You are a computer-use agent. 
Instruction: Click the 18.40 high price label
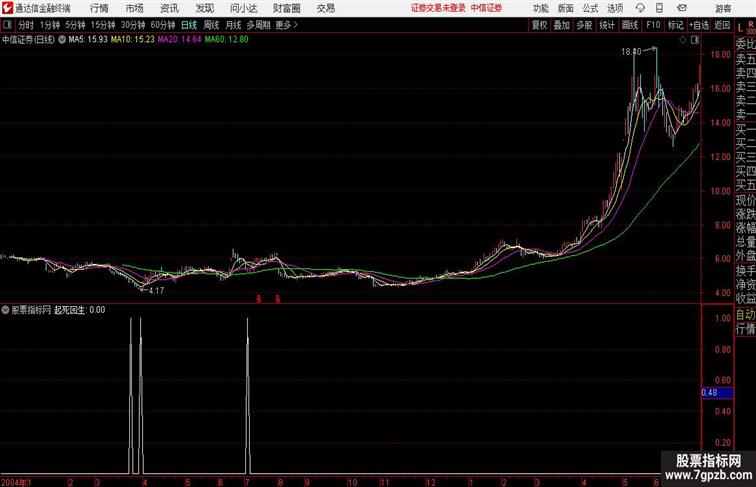click(631, 52)
